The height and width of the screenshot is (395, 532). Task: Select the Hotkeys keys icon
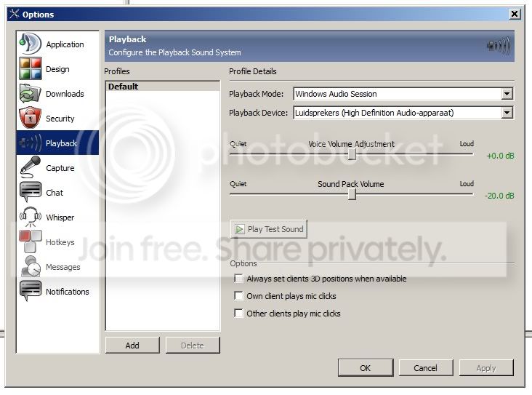(x=31, y=242)
